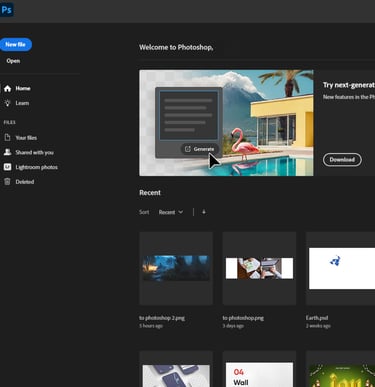The width and height of the screenshot is (375, 387).
Task: Expand the Recent sort dropdown
Action: click(x=171, y=212)
